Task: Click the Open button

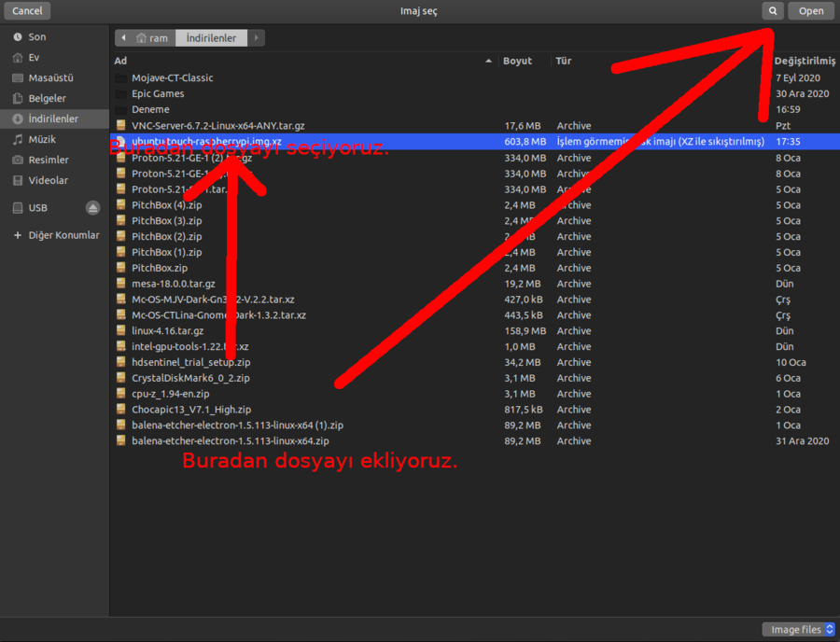Action: coord(811,10)
